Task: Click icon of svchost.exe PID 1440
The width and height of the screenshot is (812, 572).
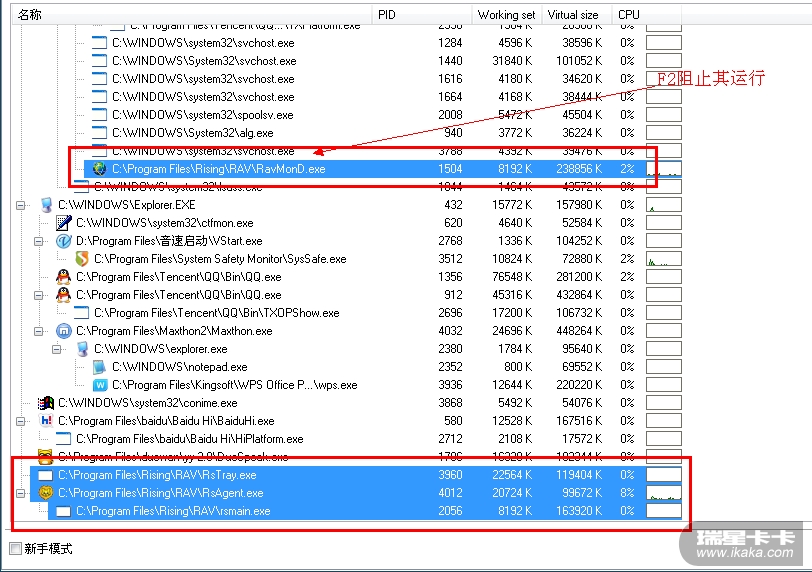Action: click(99, 61)
